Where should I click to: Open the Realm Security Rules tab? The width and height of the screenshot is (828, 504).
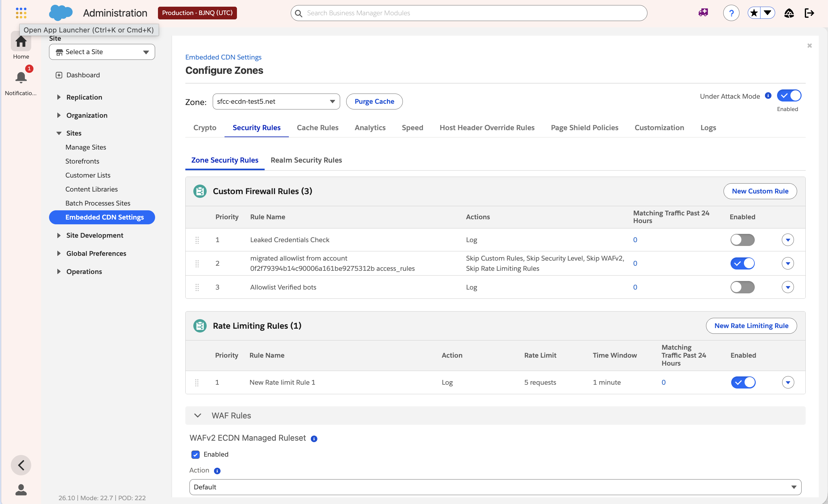pos(306,160)
